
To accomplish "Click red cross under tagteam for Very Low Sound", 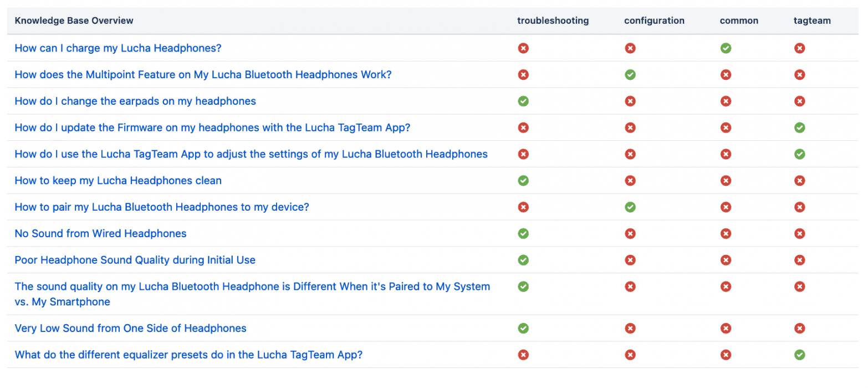I will tap(799, 329).
